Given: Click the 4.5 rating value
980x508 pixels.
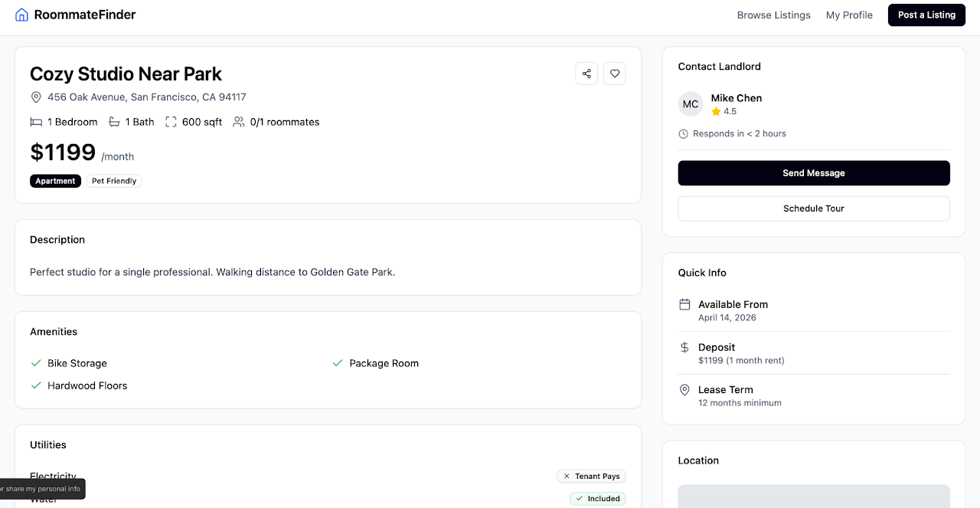Looking at the screenshot, I should [730, 111].
